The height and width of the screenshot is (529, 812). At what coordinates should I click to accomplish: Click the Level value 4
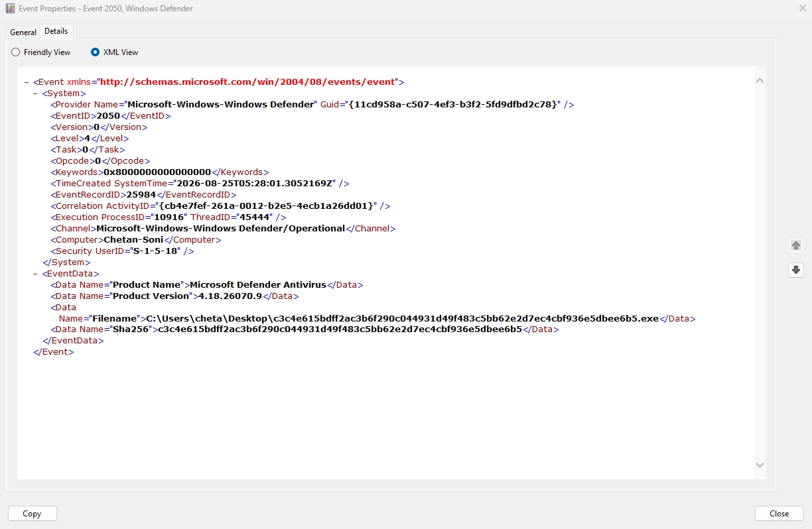pos(87,139)
